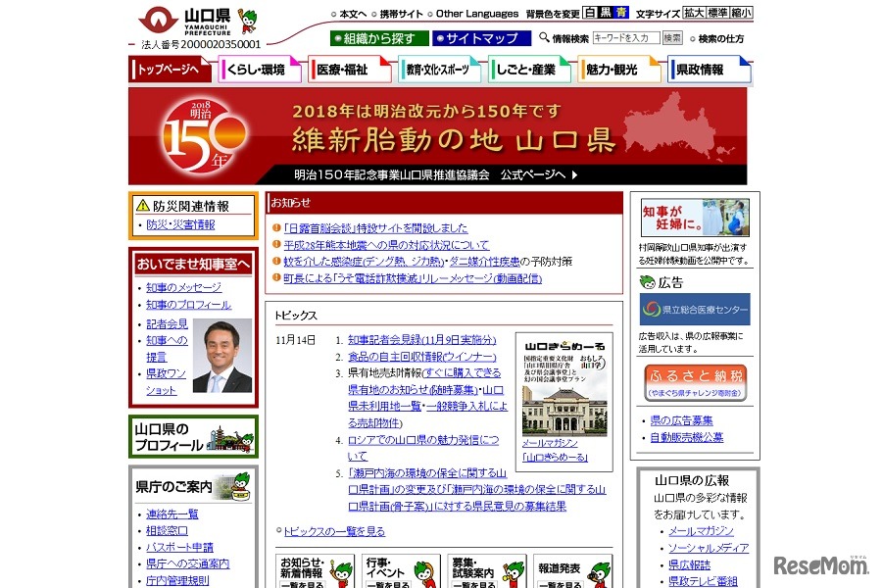Open 知事のプロフィール link

pyautogui.click(x=188, y=305)
